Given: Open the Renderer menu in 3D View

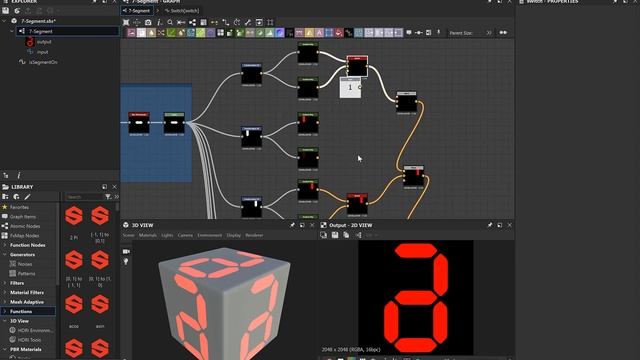Looking at the screenshot, I should coord(254,236).
